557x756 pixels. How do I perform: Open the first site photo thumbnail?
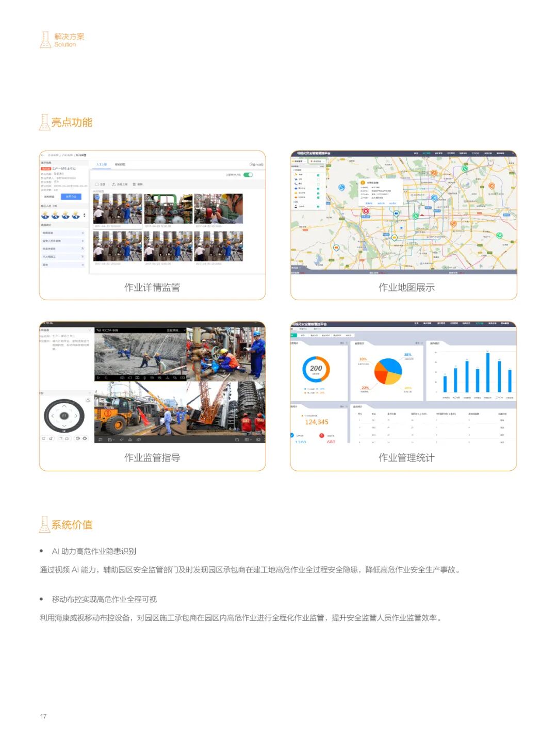[117, 208]
